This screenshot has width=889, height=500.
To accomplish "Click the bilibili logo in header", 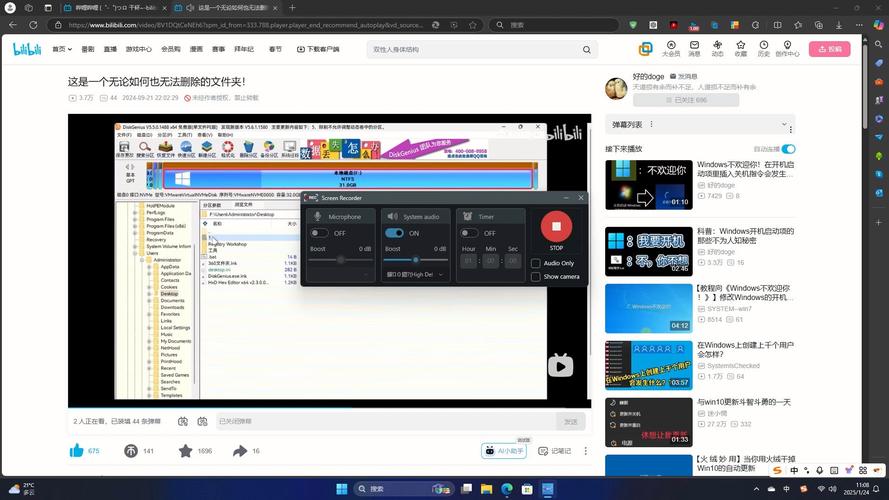I will tap(27, 49).
